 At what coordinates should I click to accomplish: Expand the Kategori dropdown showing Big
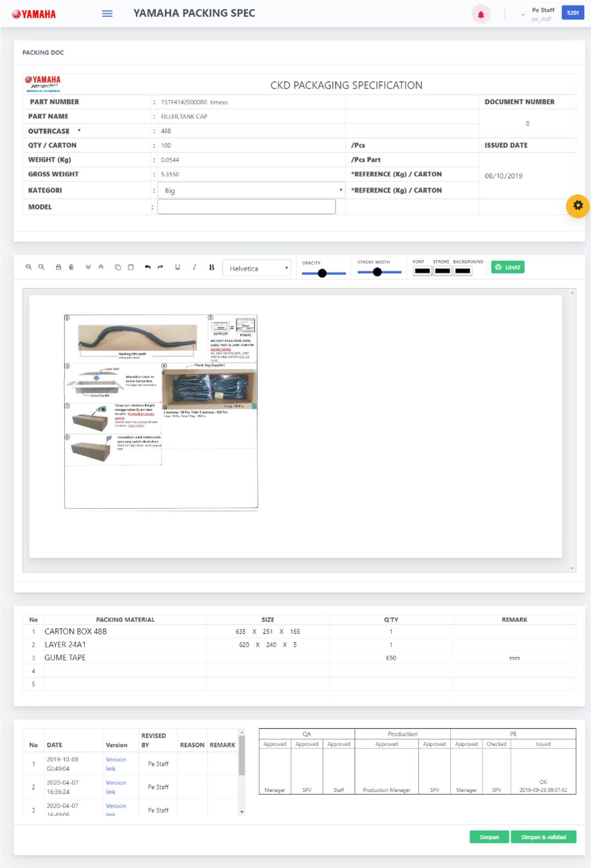[251, 190]
